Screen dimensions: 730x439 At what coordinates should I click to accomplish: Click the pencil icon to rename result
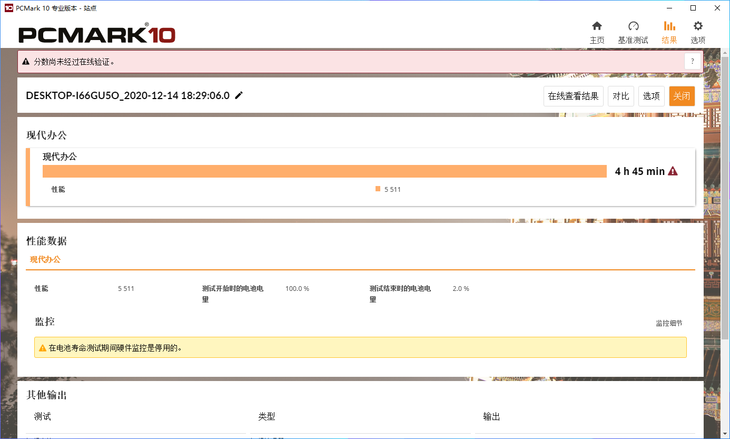pos(239,96)
